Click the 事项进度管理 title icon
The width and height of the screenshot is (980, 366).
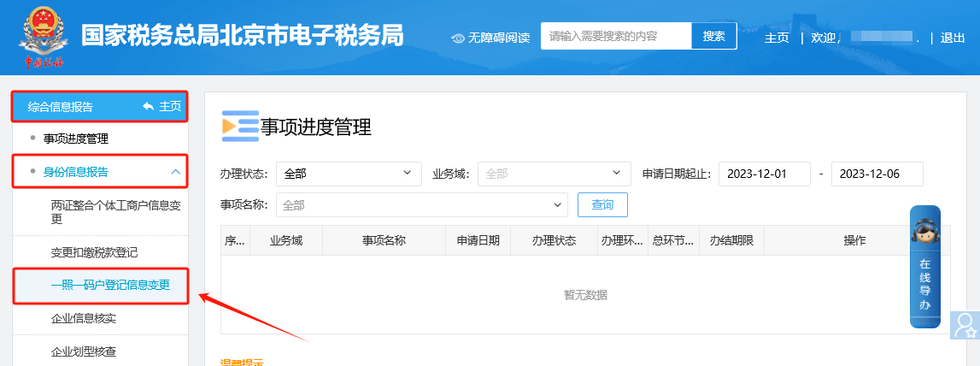click(x=239, y=127)
